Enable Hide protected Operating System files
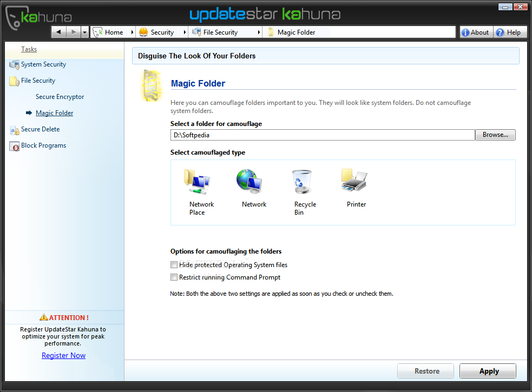This screenshot has width=532, height=392. pyautogui.click(x=174, y=264)
